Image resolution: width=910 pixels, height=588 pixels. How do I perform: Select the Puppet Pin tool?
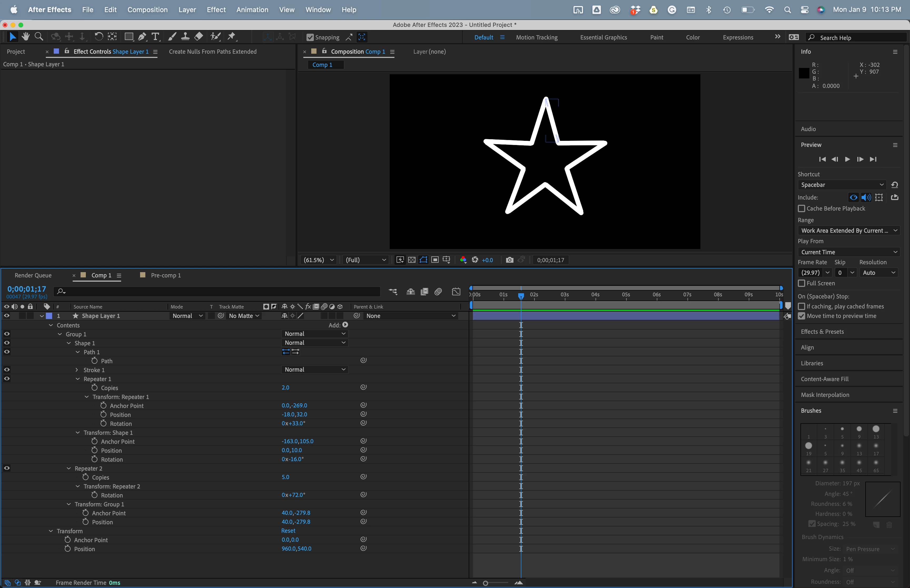tap(231, 37)
